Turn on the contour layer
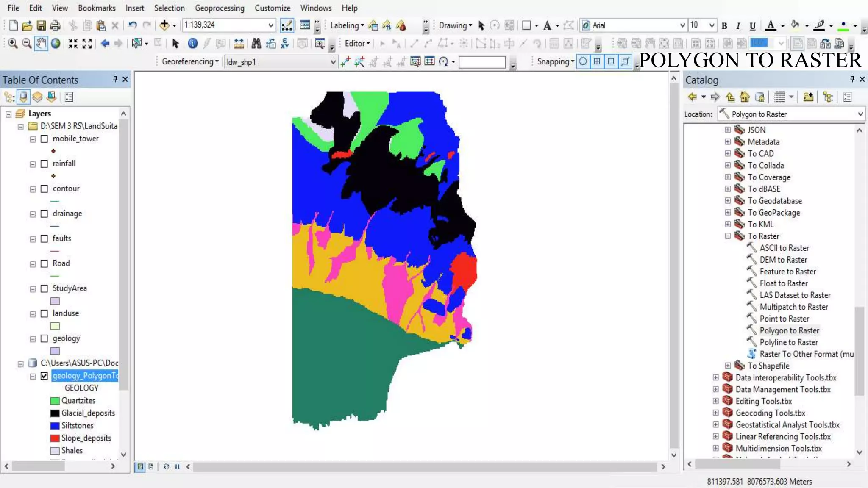Viewport: 868px width, 488px height. (x=44, y=189)
